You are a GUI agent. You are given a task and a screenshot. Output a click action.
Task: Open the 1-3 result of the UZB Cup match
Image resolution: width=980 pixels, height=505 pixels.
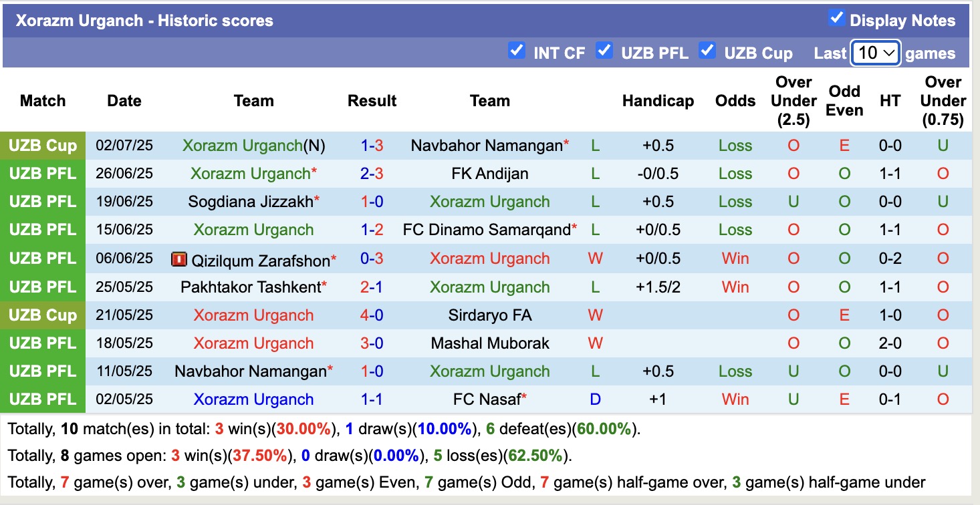372,145
